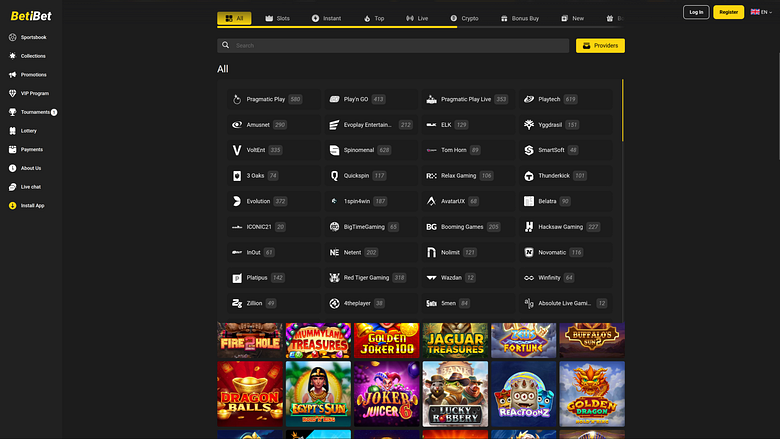Viewport: 780px width, 439px height.
Task: Open the About Us info icon
Action: tap(12, 168)
